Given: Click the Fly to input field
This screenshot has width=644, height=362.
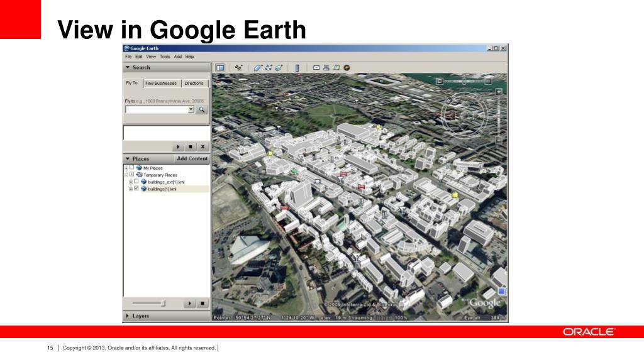Looking at the screenshot, I should tap(157, 109).
